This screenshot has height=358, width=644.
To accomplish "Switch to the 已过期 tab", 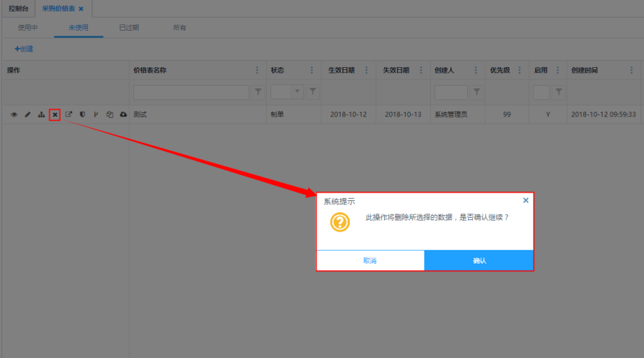I will point(129,28).
